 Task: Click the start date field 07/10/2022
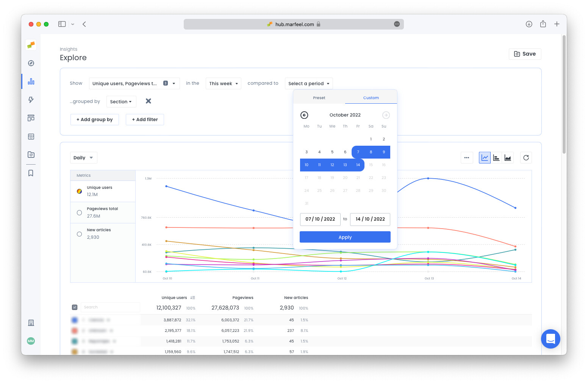click(x=320, y=219)
